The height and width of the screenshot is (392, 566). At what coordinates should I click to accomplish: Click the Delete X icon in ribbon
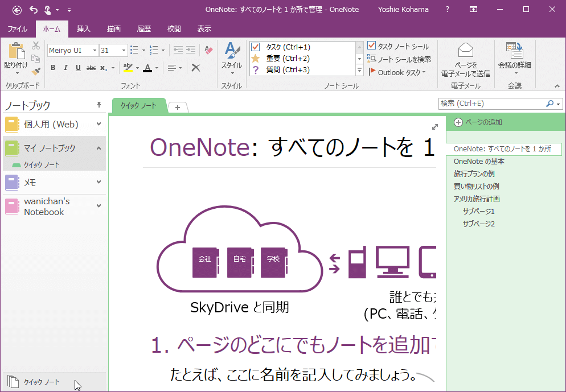pyautogui.click(x=195, y=68)
